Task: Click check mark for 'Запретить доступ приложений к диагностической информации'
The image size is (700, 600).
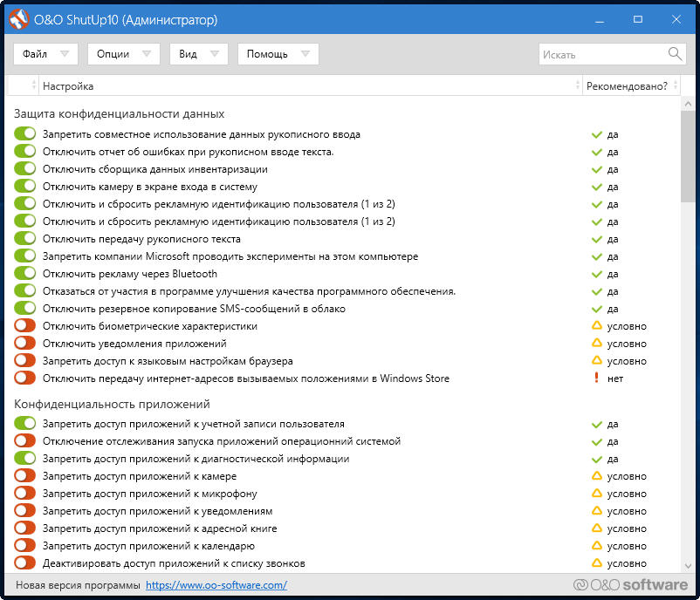Action: pos(596,459)
